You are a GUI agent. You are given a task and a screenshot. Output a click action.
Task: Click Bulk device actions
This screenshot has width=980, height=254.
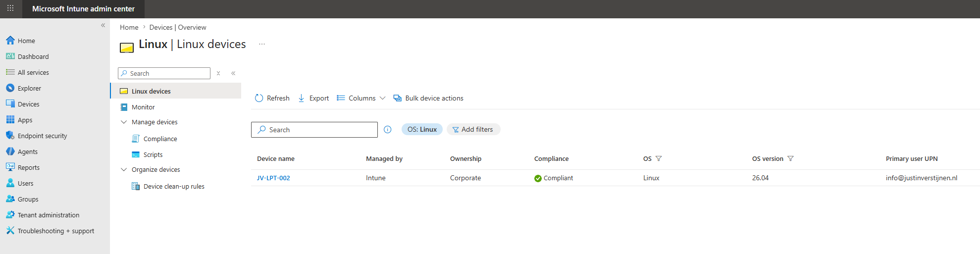[428, 98]
